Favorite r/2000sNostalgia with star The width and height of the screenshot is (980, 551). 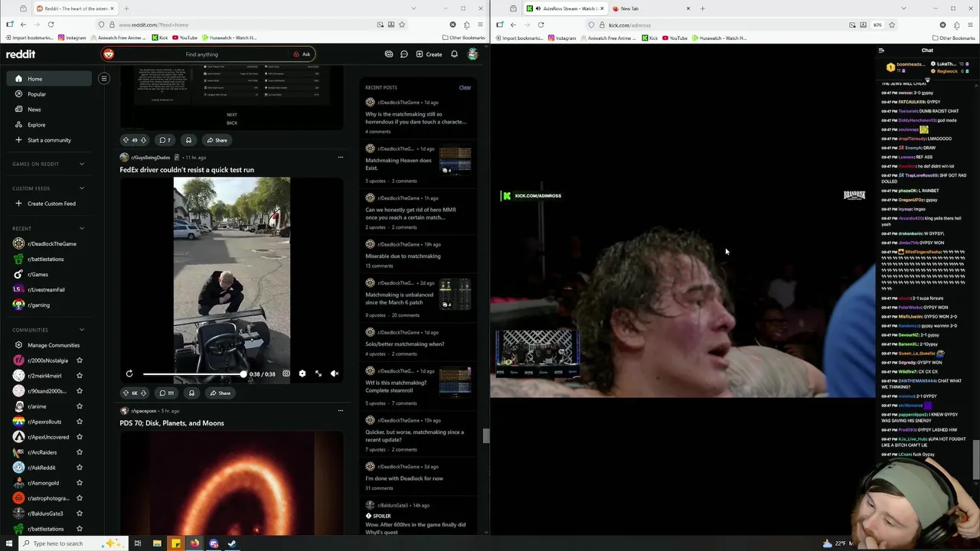tap(80, 360)
